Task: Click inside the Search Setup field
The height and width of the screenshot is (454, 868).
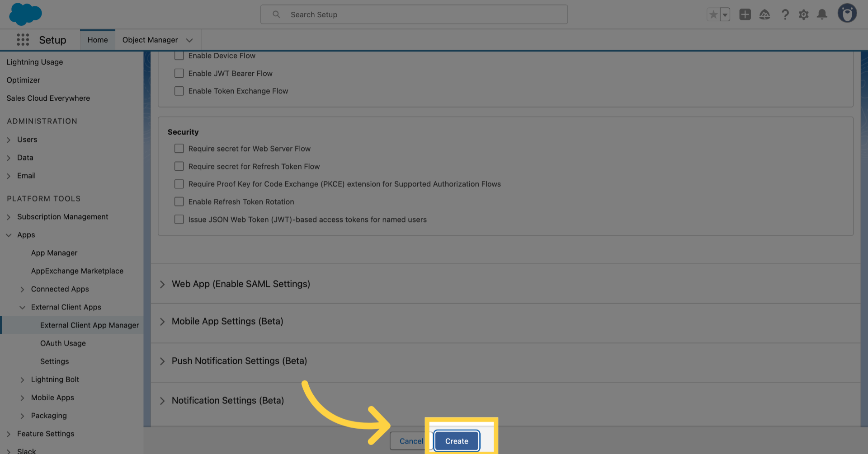Action: point(414,14)
